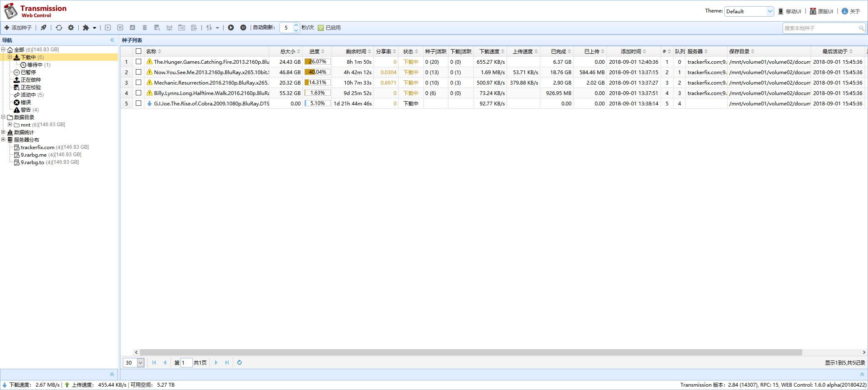The image size is (868, 390).
Task: Open the 移动UI link
Action: point(790,11)
